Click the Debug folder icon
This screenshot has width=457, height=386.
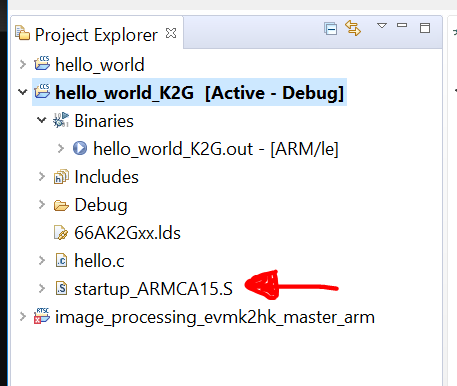pyautogui.click(x=61, y=205)
